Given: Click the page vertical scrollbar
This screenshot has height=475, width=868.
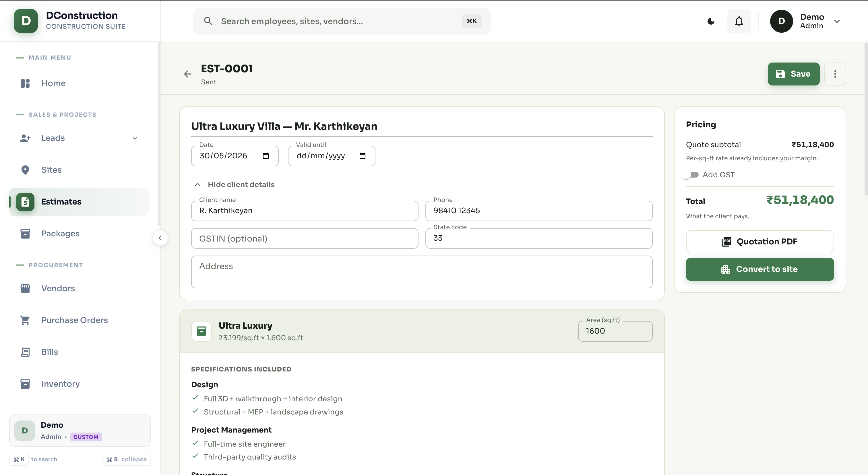Looking at the screenshot, I should pos(865,120).
